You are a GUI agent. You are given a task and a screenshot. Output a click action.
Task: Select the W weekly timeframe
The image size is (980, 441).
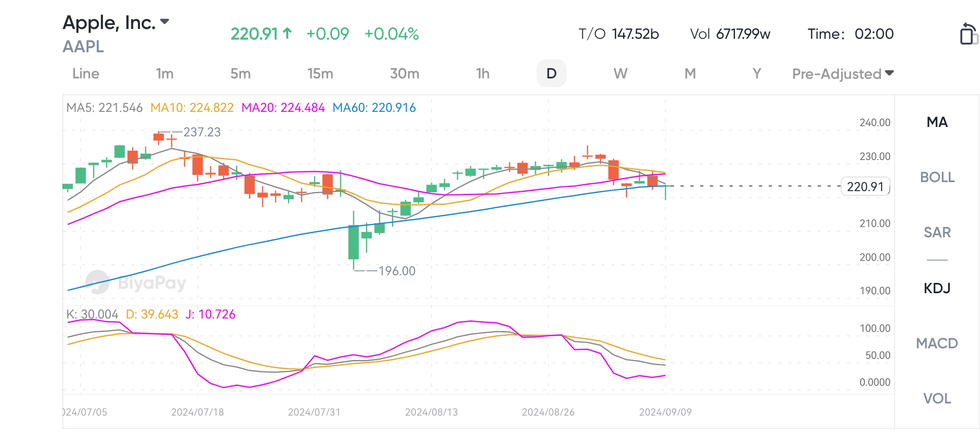(x=620, y=73)
